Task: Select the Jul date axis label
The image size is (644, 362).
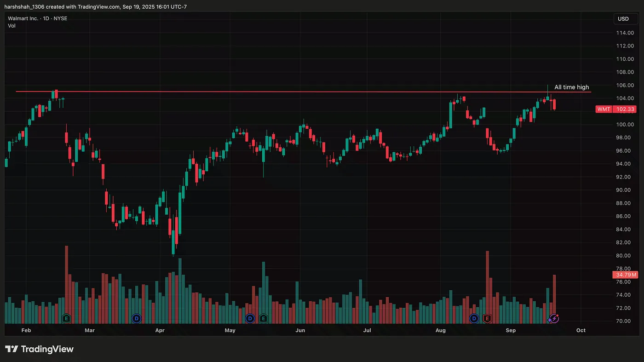Action: click(x=368, y=330)
